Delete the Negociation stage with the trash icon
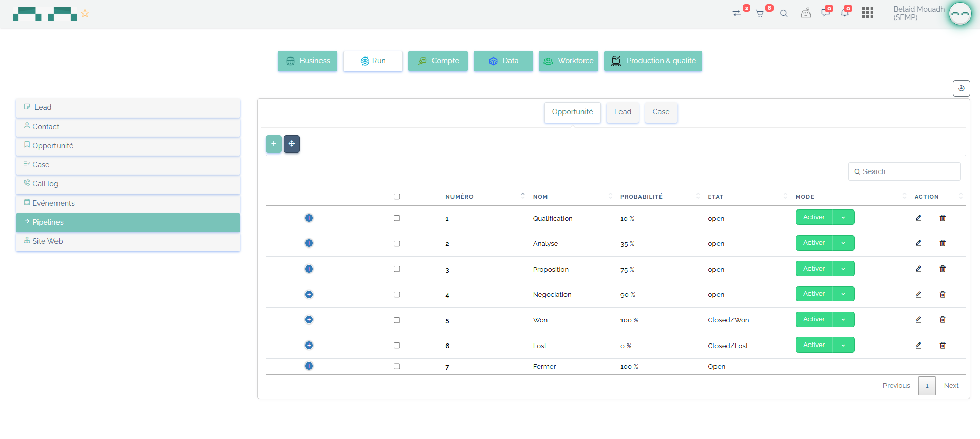 pyautogui.click(x=943, y=295)
